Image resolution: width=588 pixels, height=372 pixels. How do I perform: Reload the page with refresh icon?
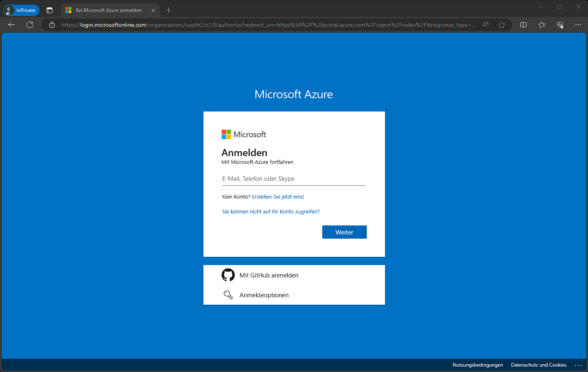pyautogui.click(x=30, y=25)
